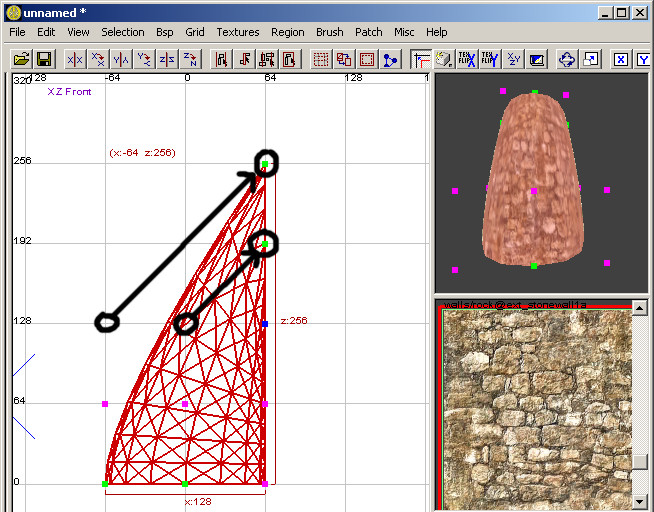
Task: Click the texture browser scrollbar thumb
Action: coord(640,462)
